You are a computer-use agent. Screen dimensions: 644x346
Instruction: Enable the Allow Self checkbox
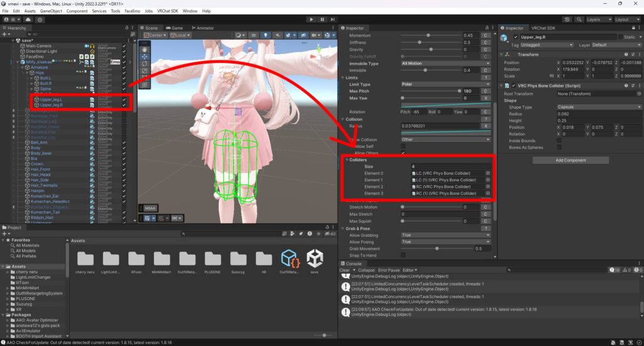[403, 146]
